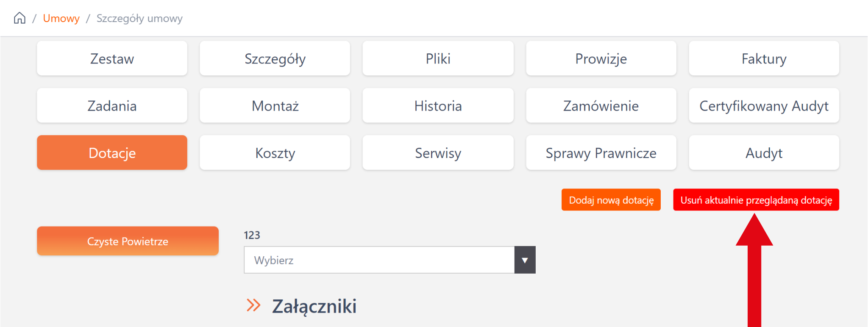Open the Prowizje tab

(601, 58)
